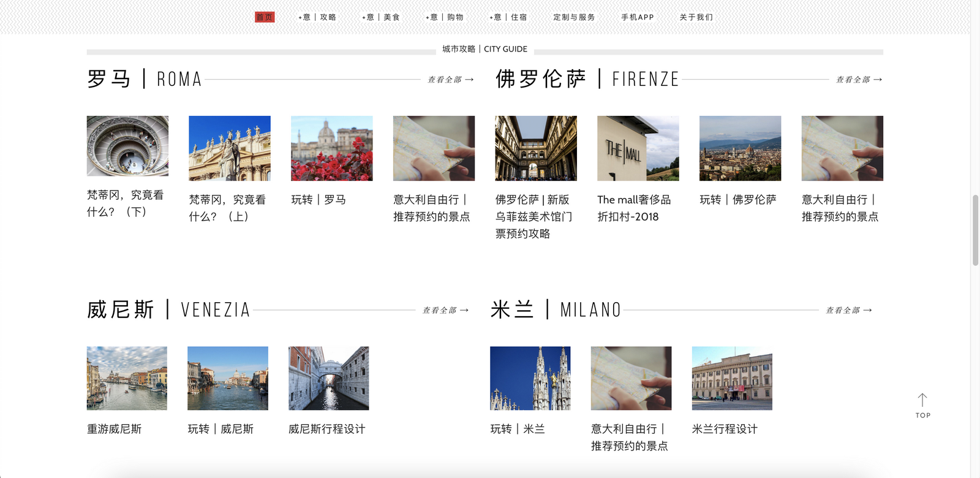Viewport: 980px width, 478px height.
Task: Go to the 定制与服务 page
Action: [574, 17]
